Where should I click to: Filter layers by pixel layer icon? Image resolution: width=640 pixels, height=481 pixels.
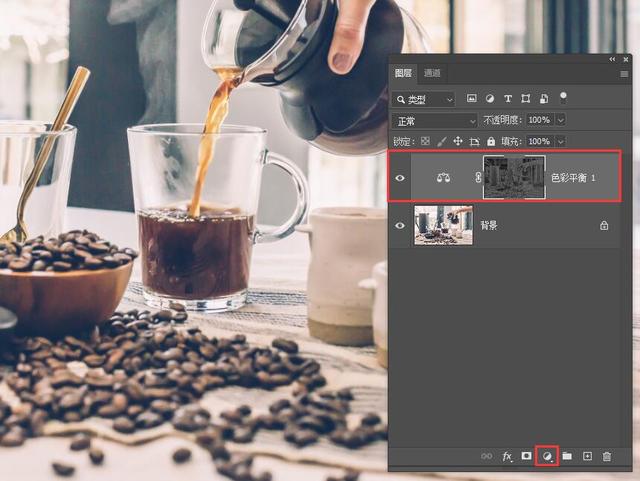[471, 98]
